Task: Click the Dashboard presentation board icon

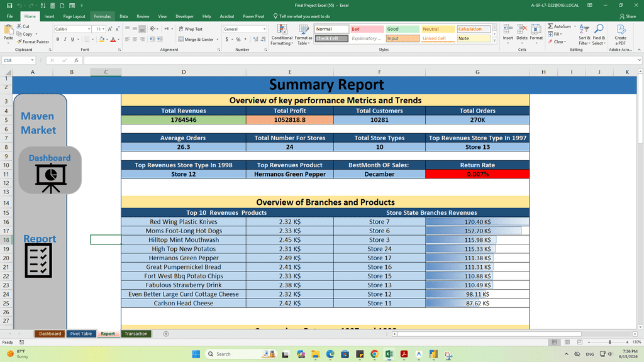Action: [50, 178]
